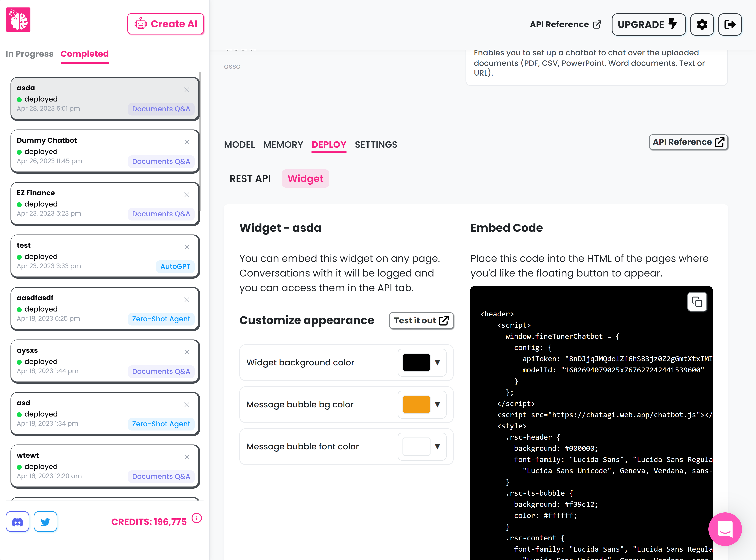Viewport: 756px width, 560px height.
Task: Click the Test it out button
Action: [x=421, y=321]
